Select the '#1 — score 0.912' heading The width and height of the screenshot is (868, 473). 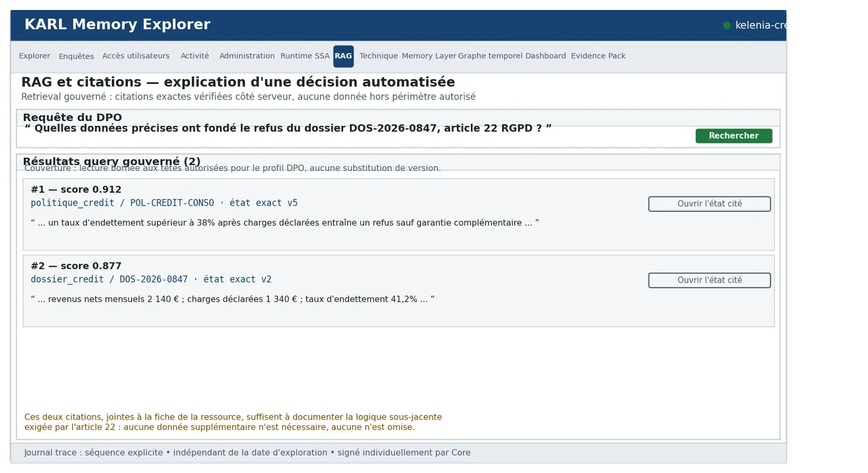(76, 190)
